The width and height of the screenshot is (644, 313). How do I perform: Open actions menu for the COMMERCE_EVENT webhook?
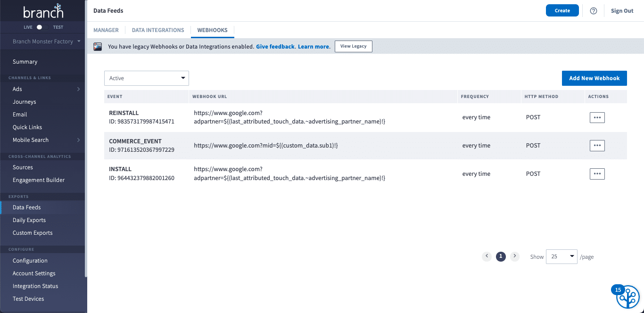coord(597,145)
